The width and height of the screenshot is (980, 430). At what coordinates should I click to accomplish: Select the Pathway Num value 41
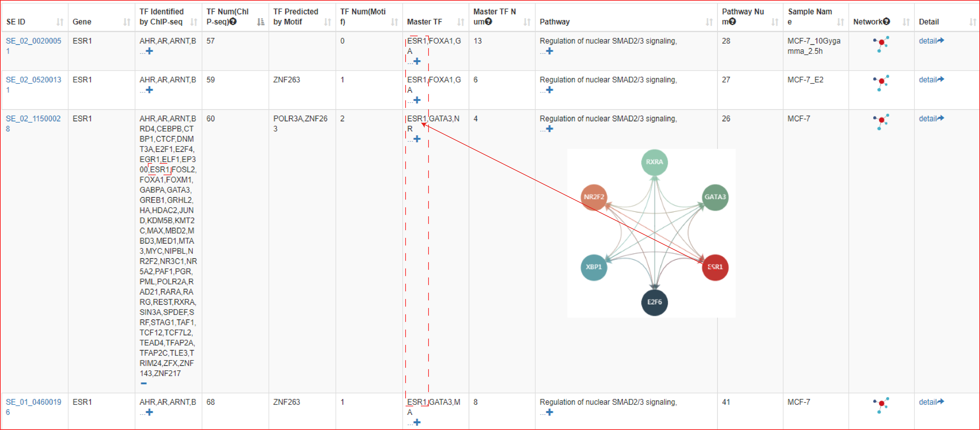click(726, 402)
